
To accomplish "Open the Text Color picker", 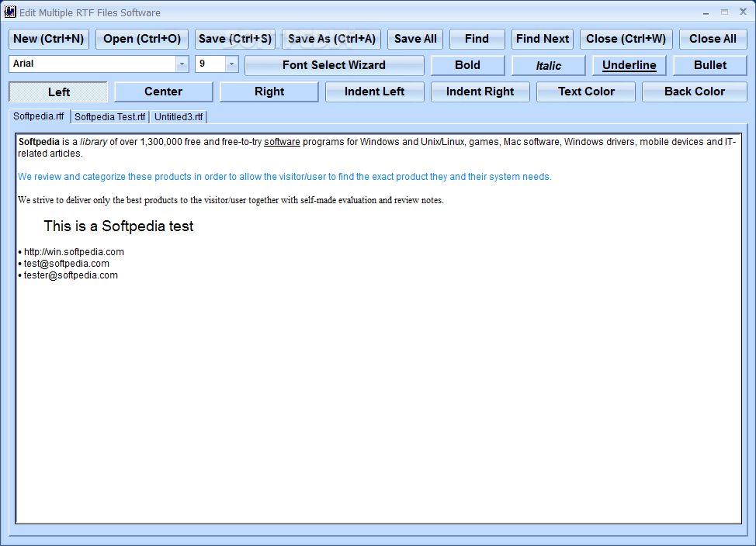I will pos(586,92).
